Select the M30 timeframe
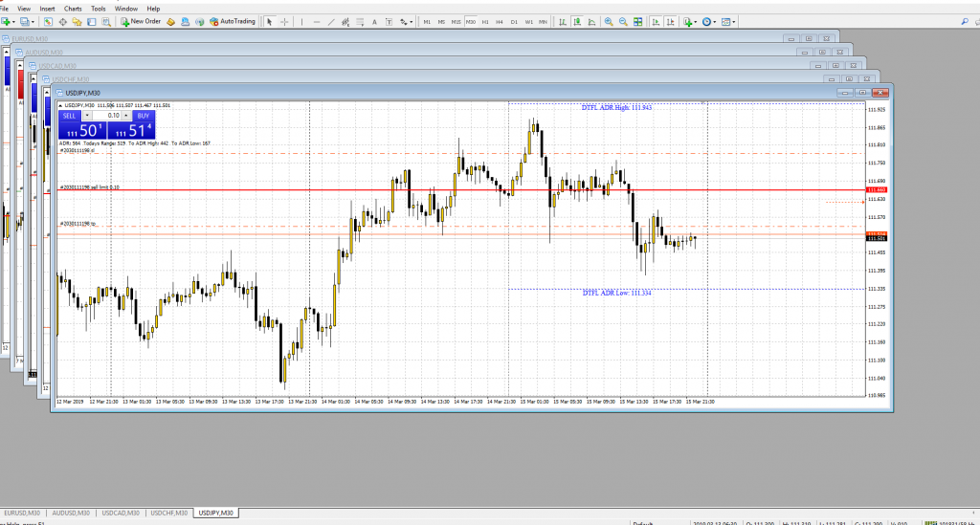Image resolution: width=980 pixels, height=525 pixels. coord(470,22)
